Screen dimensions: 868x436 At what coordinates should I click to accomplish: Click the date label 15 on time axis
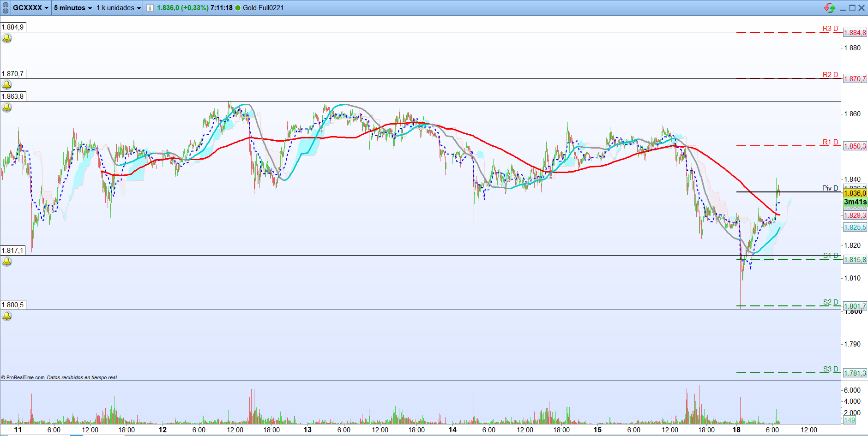597,430
